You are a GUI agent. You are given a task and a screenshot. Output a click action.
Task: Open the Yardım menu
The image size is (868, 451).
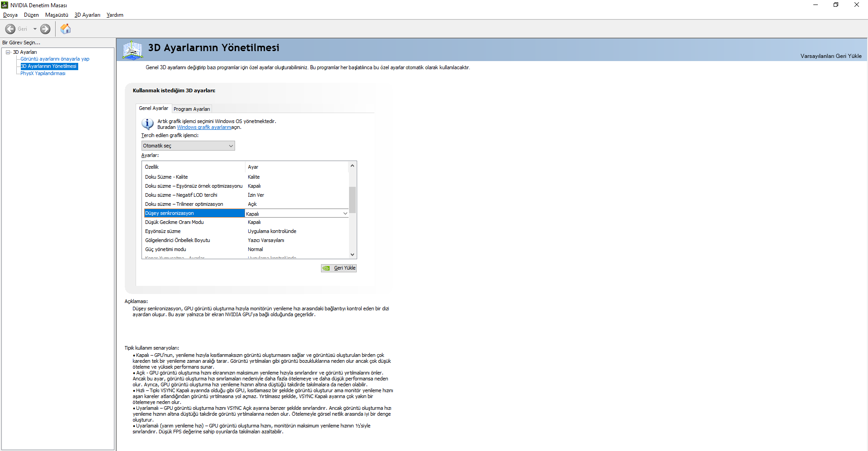115,15
